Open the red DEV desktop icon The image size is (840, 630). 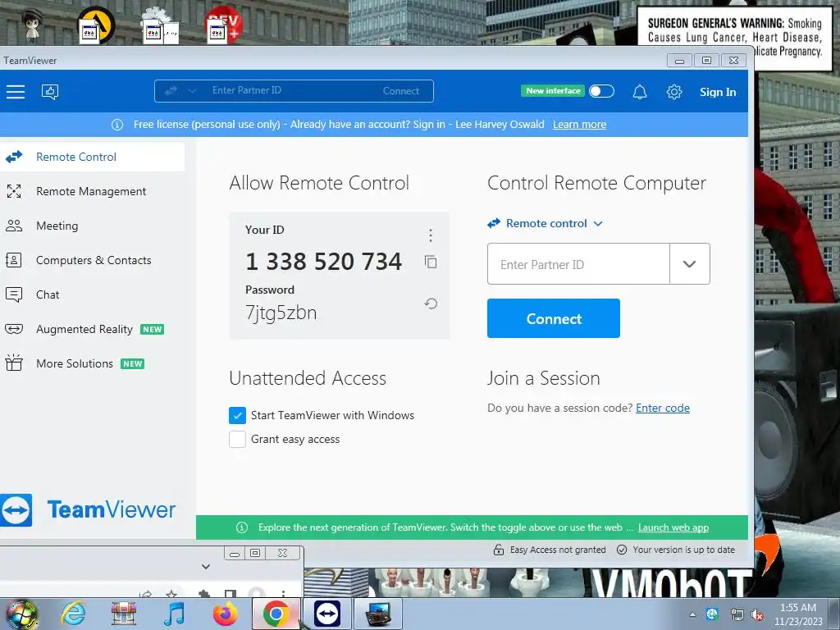224,25
